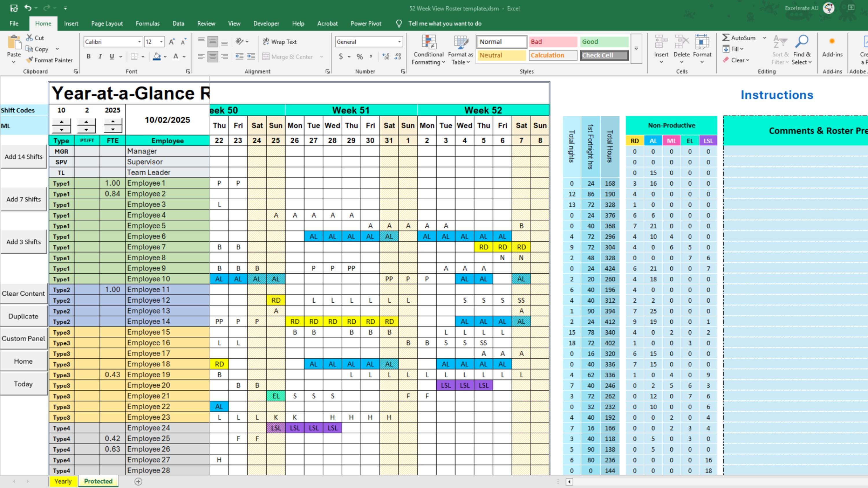
Task: Open the Number Format dropdown
Action: click(399, 41)
